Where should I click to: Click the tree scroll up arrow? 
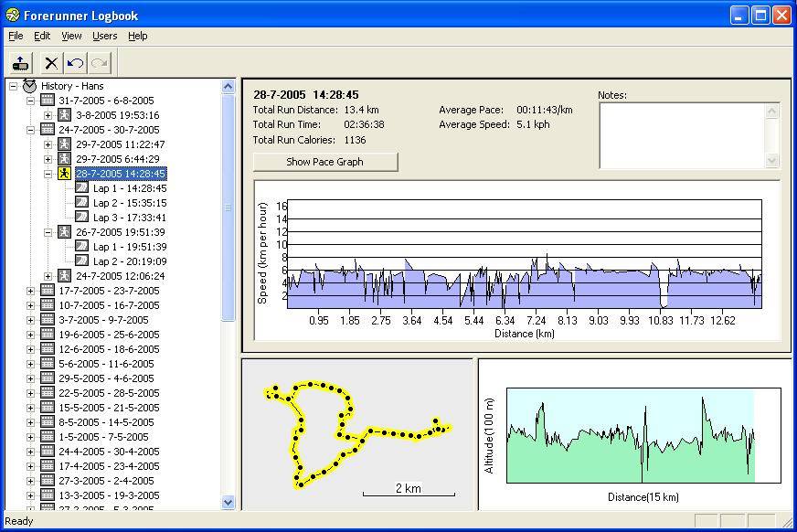(x=228, y=86)
